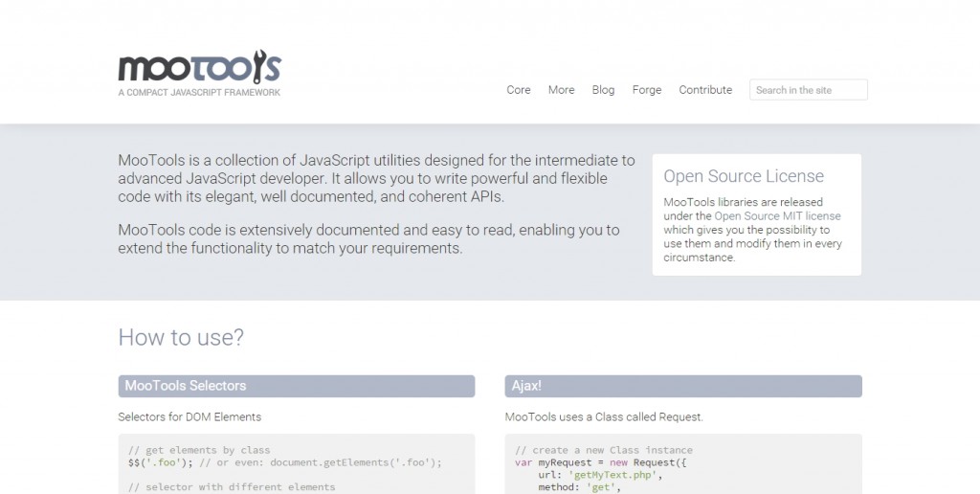Click the MooTools logo
The image size is (980, 494).
click(200, 73)
